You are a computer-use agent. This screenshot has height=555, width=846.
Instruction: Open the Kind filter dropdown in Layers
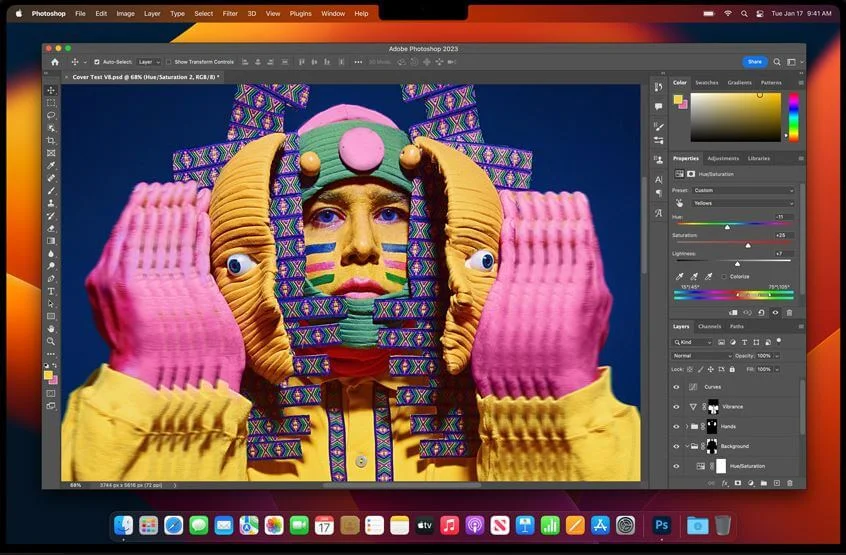(693, 342)
